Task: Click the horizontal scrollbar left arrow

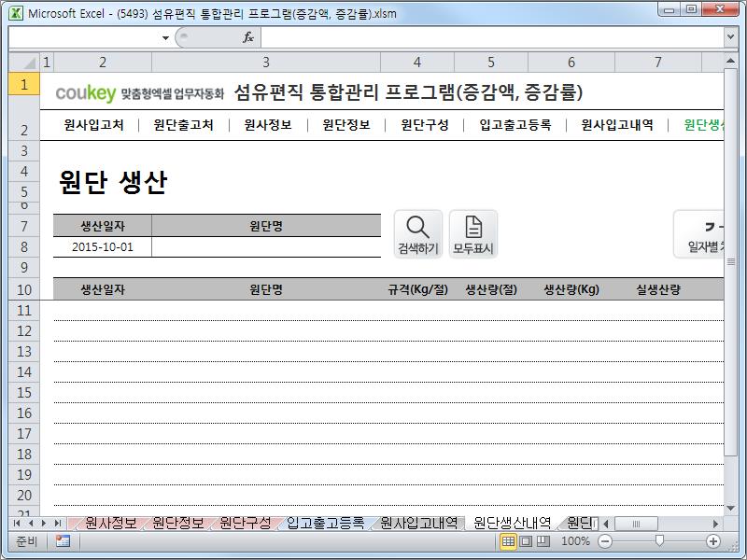Action: pyautogui.click(x=606, y=524)
